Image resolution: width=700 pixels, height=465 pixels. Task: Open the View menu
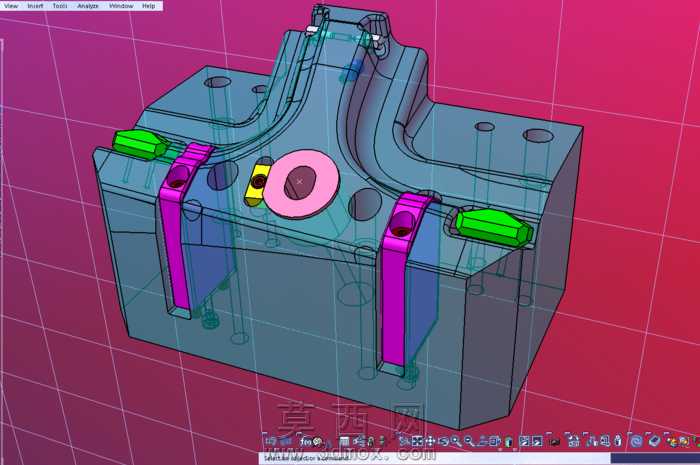(11, 6)
